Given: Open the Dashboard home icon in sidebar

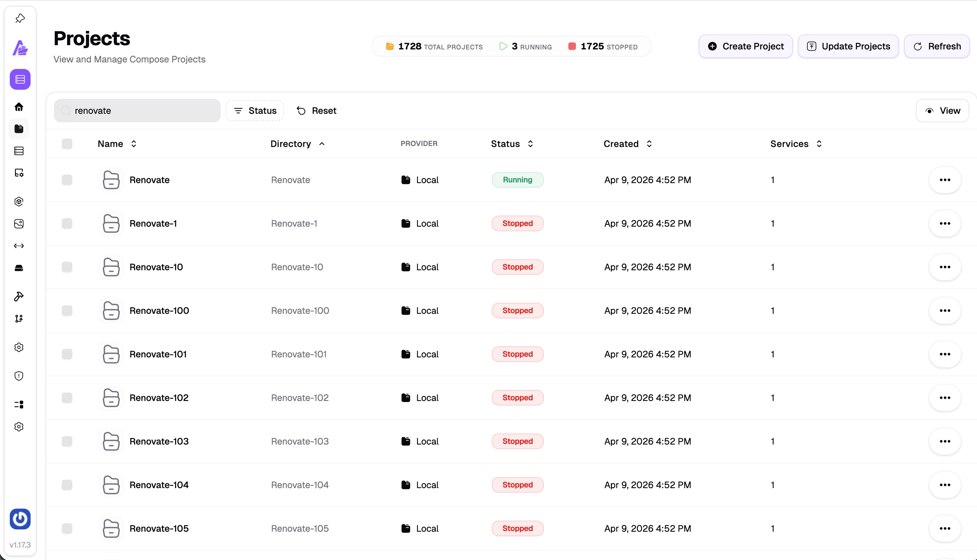Looking at the screenshot, I should 19,107.
